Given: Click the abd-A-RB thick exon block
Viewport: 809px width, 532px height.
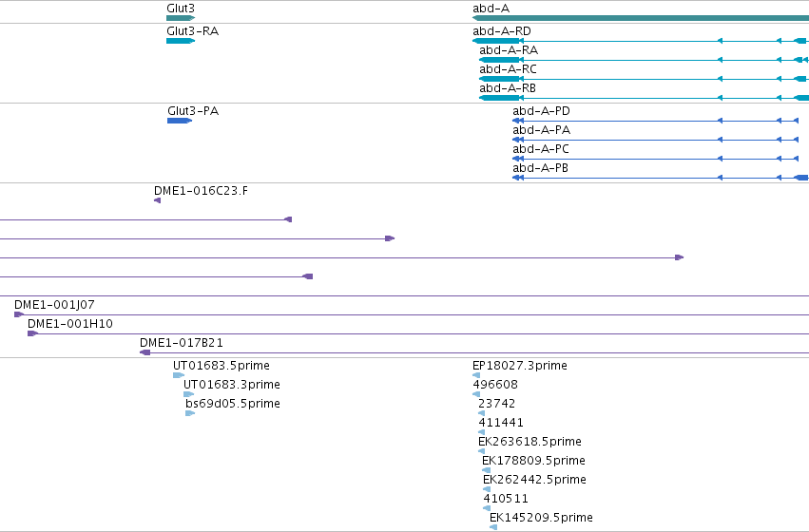Looking at the screenshot, I should [x=499, y=98].
